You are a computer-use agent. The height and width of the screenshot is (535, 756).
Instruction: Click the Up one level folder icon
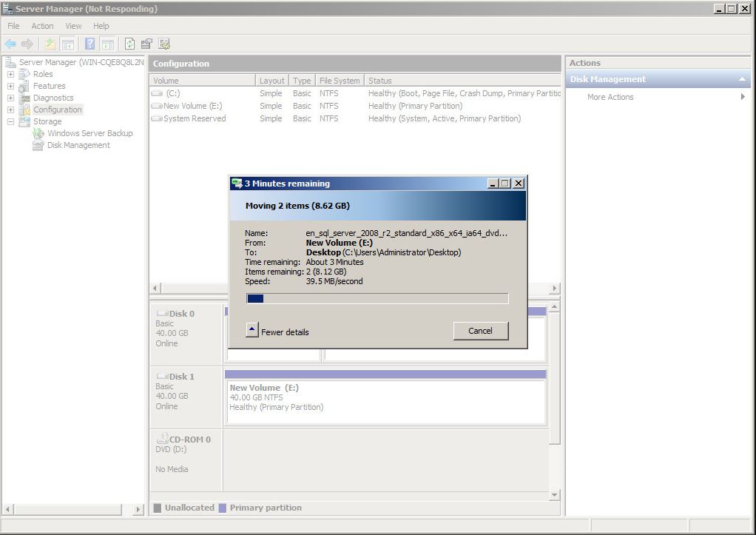click(x=50, y=44)
